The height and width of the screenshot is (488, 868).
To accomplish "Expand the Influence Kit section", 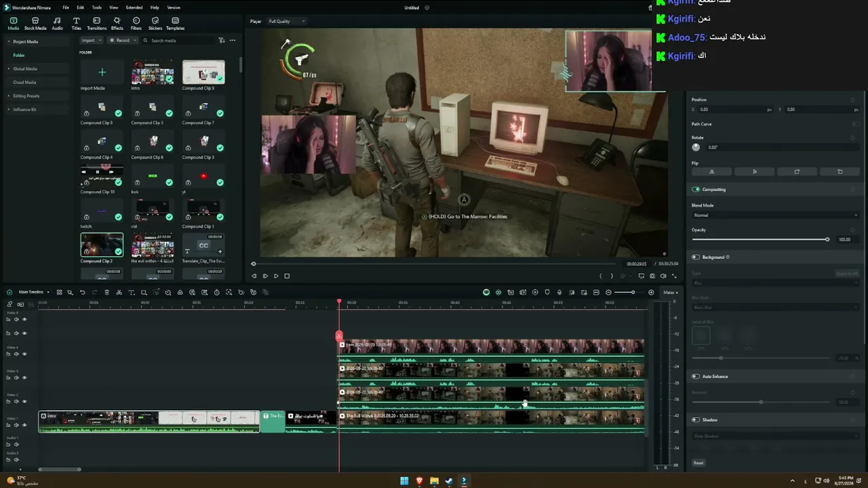I will (9, 109).
